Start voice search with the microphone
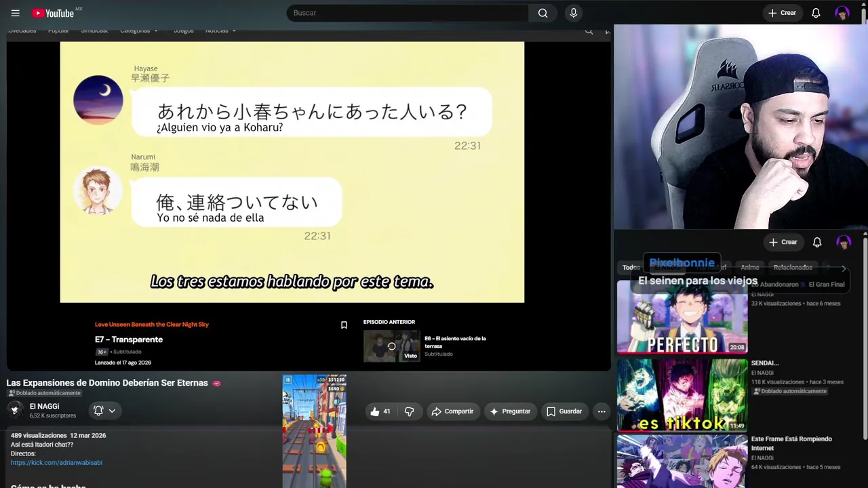The width and height of the screenshot is (868, 488). [574, 13]
